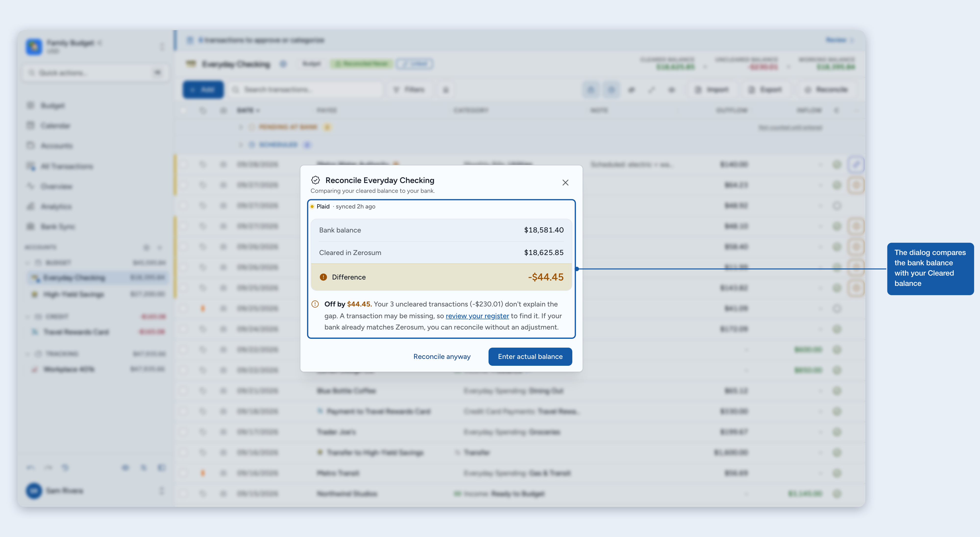Click the Export button in toolbar
The image size is (980, 537).
[765, 89]
